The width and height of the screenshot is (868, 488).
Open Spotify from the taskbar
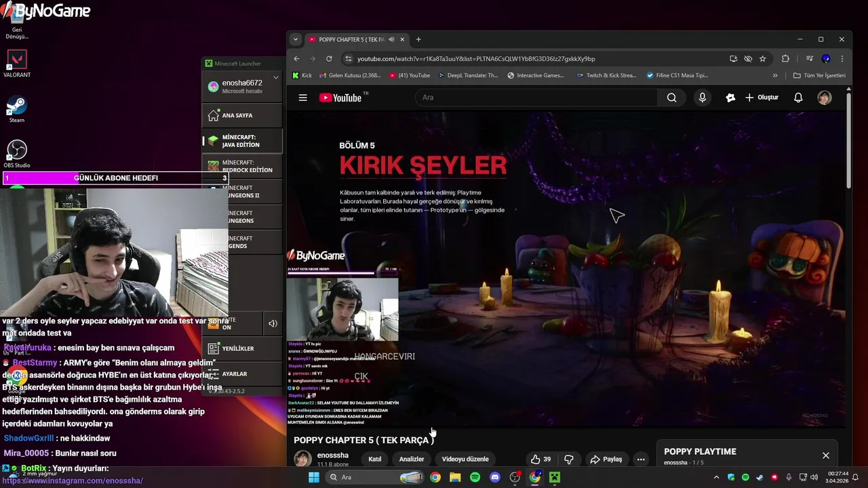[475, 477]
